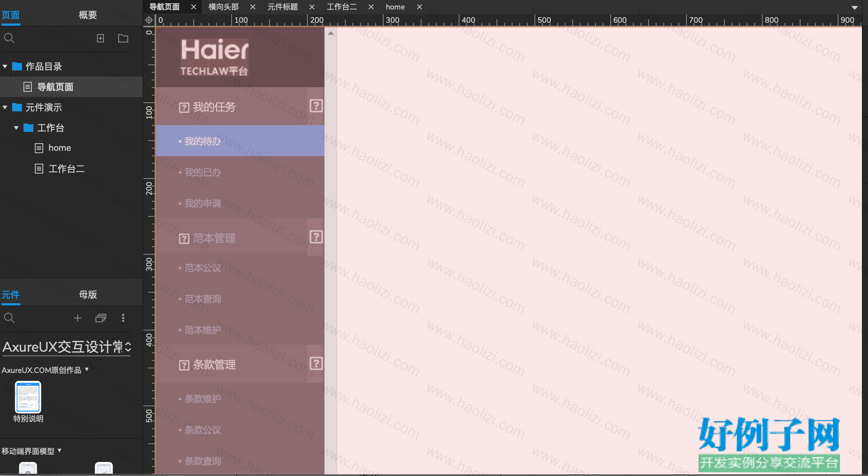
Task: Click the page icon beside 工作台二
Action: [x=39, y=169]
